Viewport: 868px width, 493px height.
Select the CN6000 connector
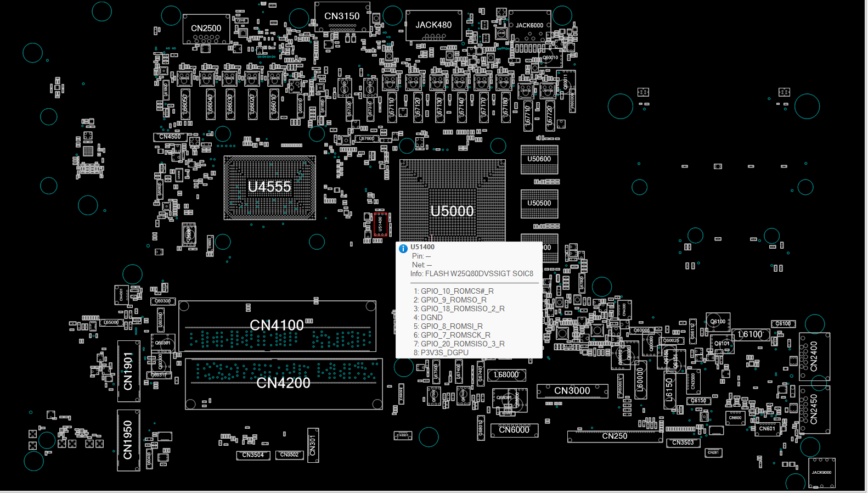tap(514, 430)
